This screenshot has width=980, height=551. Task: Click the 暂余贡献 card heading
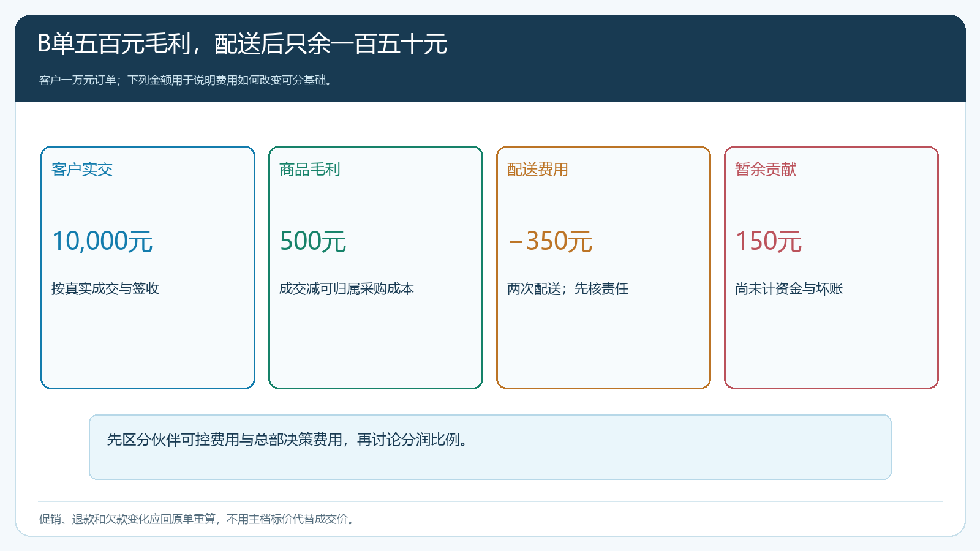(766, 170)
